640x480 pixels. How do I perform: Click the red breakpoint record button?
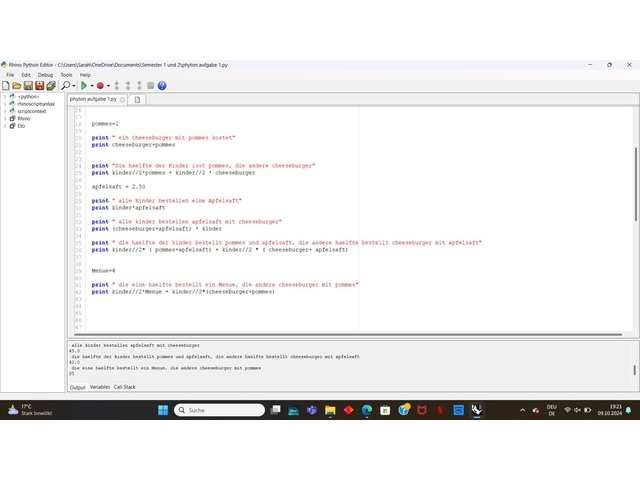coord(100,86)
